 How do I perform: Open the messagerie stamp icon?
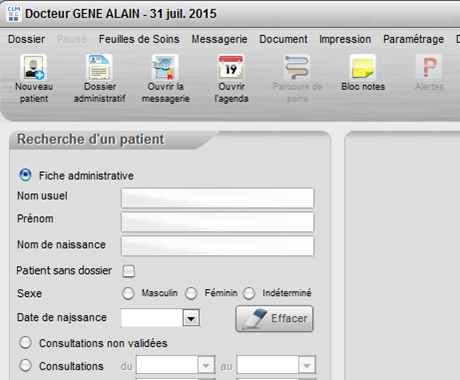[x=165, y=67]
